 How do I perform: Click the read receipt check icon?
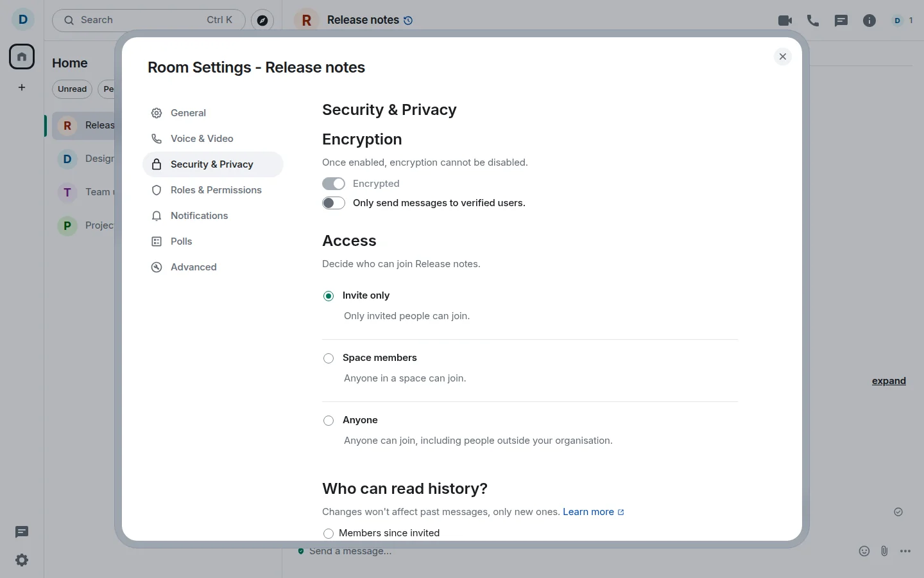pyautogui.click(x=898, y=512)
